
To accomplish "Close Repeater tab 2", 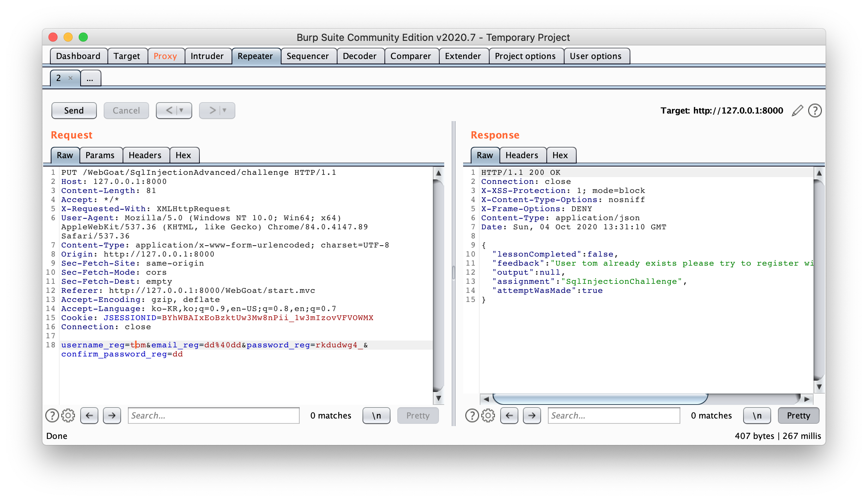I will (70, 78).
